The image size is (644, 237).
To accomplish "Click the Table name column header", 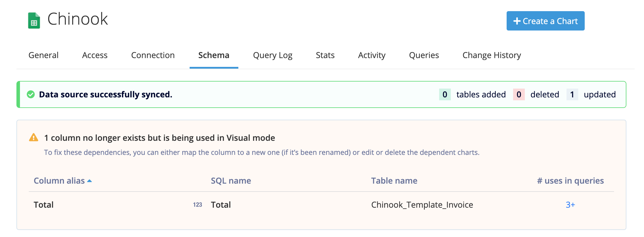I will (394, 181).
